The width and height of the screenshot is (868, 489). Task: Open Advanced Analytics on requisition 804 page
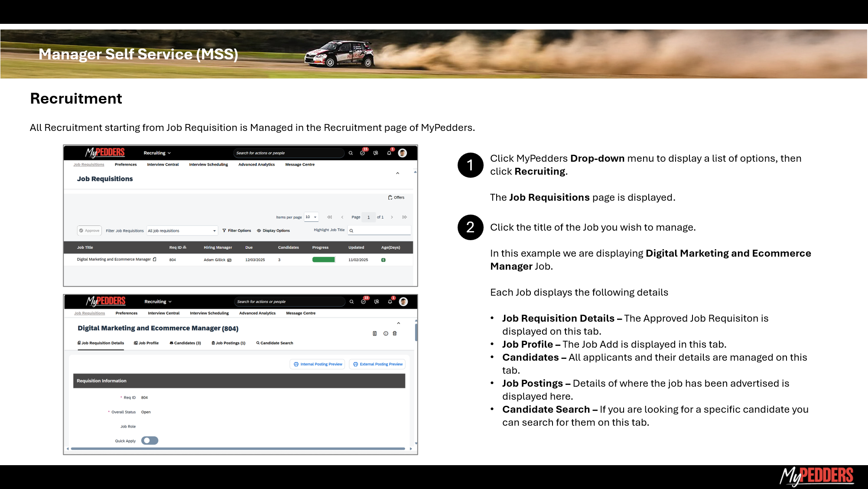(x=257, y=313)
